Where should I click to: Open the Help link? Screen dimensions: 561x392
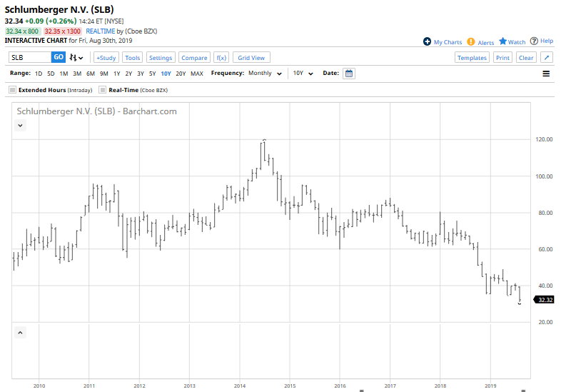point(546,41)
